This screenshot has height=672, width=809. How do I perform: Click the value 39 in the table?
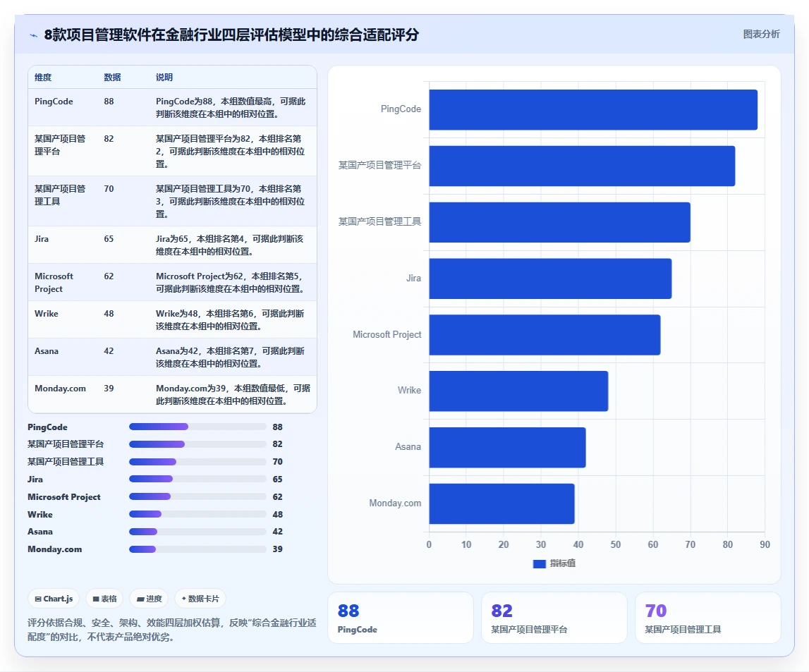(x=109, y=389)
